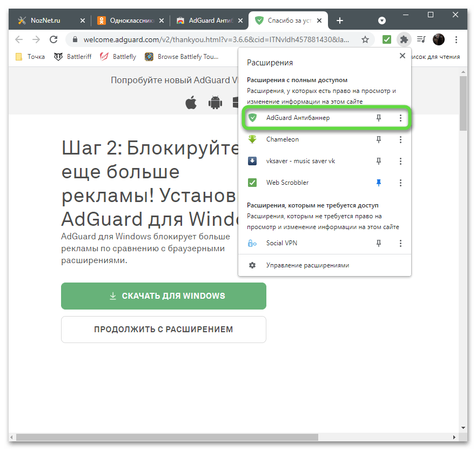Viewport: 476px width, 450px height.
Task: Open the Chrome three-dot main menu
Action: tap(456, 39)
